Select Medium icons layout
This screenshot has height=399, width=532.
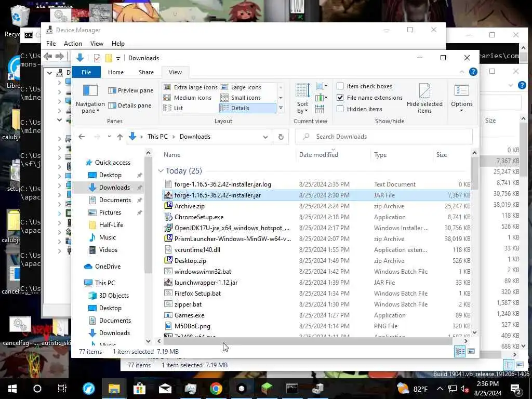click(187, 98)
